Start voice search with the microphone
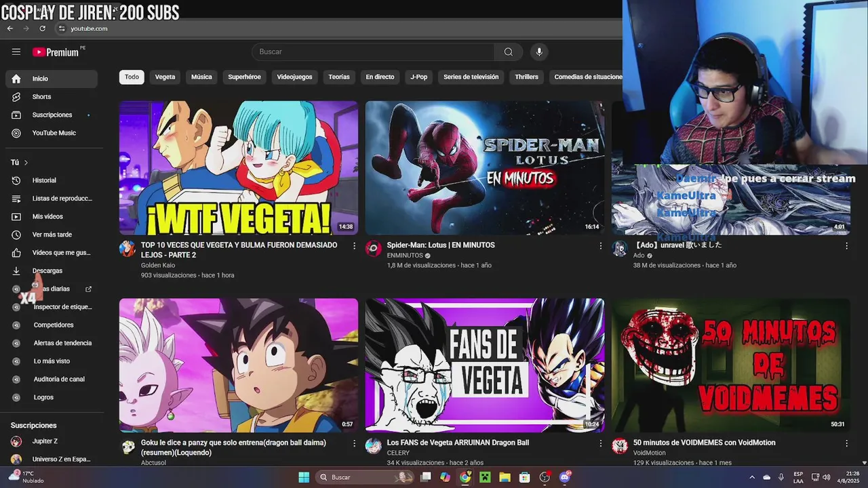 [539, 52]
